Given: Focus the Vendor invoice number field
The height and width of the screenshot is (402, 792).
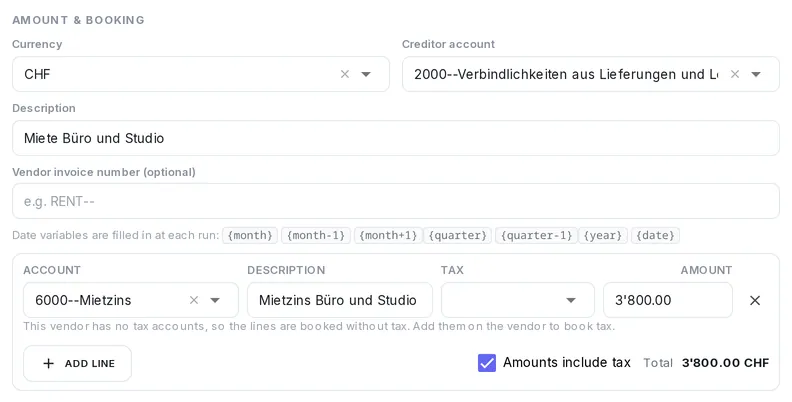Looking at the screenshot, I should (396, 201).
